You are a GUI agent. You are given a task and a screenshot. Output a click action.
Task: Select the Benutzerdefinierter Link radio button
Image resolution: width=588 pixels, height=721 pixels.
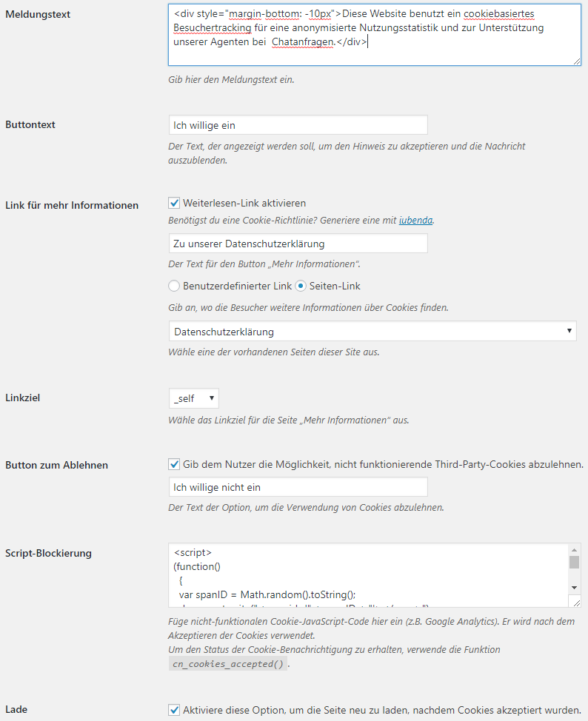[x=174, y=286]
